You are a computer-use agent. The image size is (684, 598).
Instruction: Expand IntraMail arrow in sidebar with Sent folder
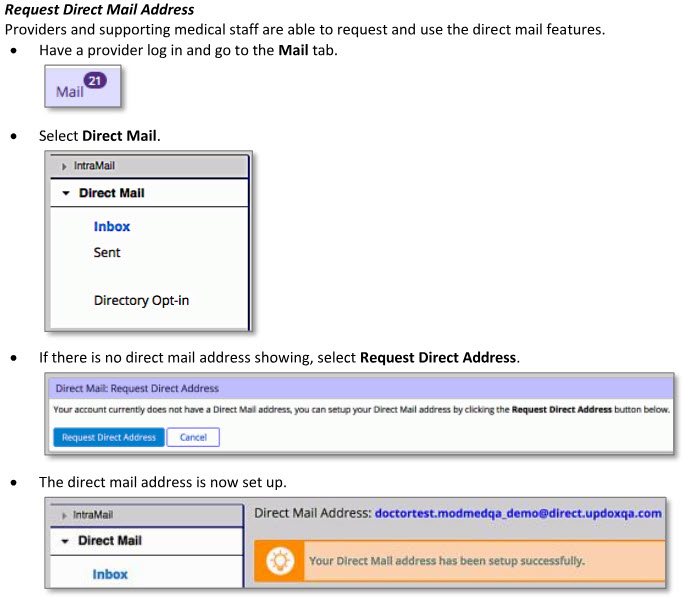coord(65,166)
